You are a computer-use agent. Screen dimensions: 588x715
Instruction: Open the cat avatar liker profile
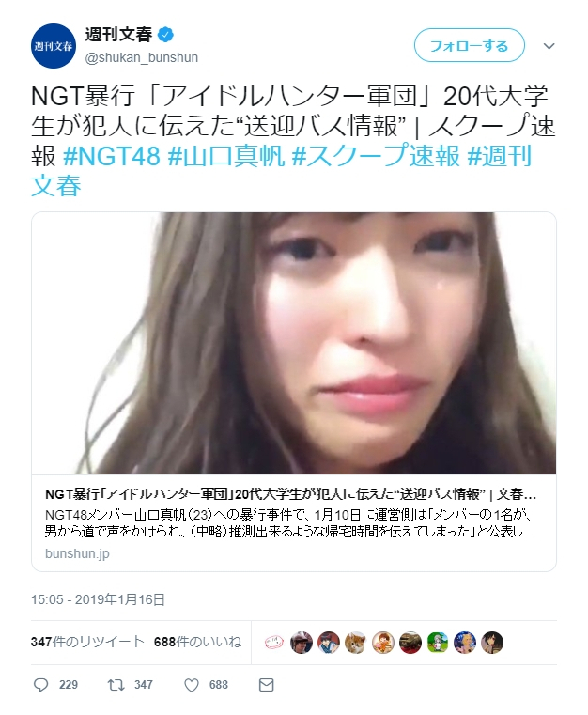tap(356, 643)
